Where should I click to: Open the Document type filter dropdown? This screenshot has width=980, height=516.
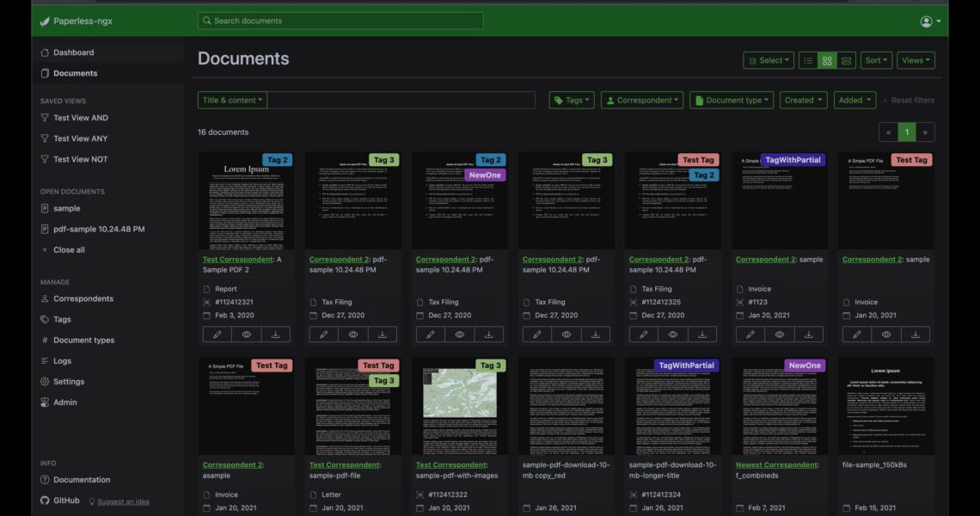point(732,101)
